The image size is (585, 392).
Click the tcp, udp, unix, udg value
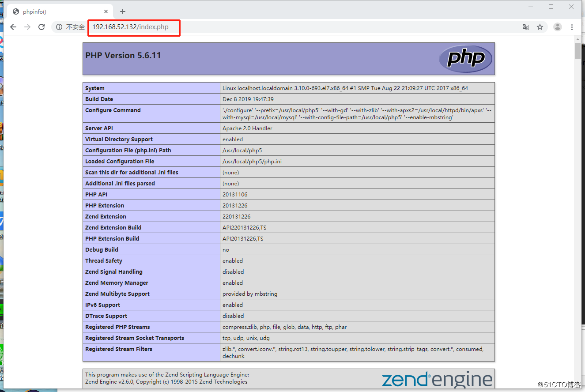click(246, 338)
